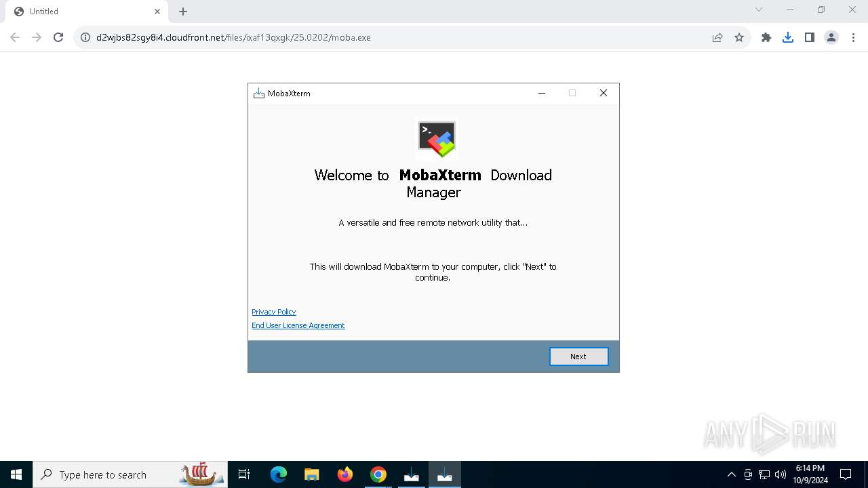Click the MobaXterm title bar download icon
The height and width of the screenshot is (488, 868).
[x=258, y=94]
